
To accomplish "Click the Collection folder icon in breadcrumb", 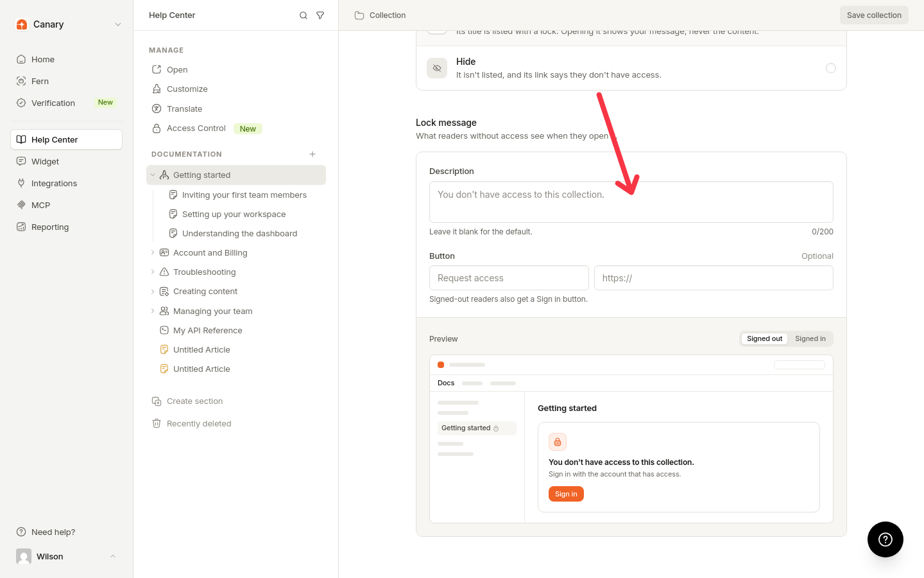I will click(359, 15).
